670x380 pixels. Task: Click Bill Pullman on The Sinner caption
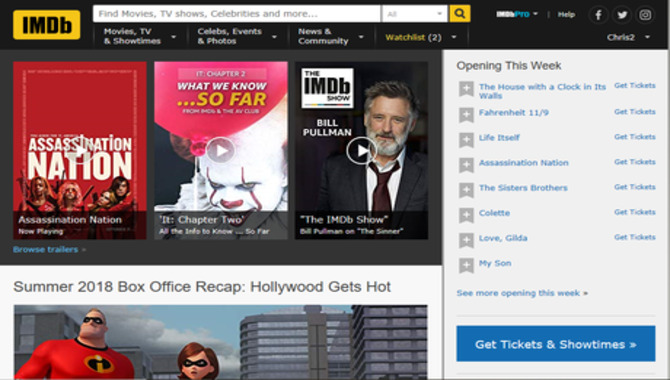pos(352,231)
